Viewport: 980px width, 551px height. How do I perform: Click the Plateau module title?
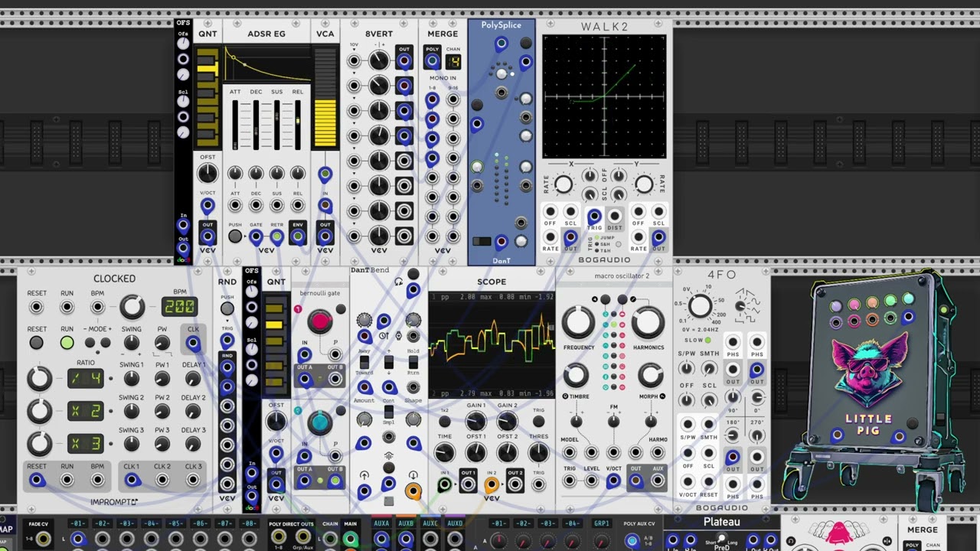pyautogui.click(x=722, y=522)
